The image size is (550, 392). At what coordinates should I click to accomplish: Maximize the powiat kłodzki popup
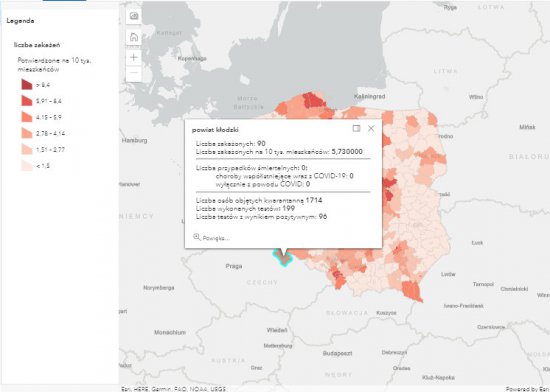[x=356, y=128]
